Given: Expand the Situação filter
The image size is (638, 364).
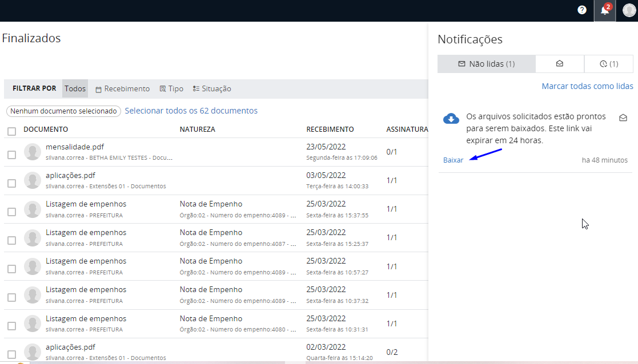Looking at the screenshot, I should coord(212,89).
